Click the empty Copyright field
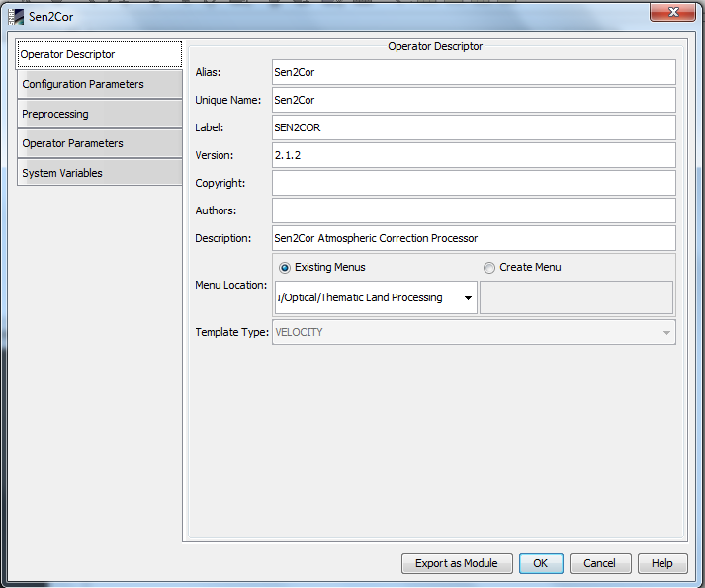This screenshot has height=588, width=705. [474, 183]
